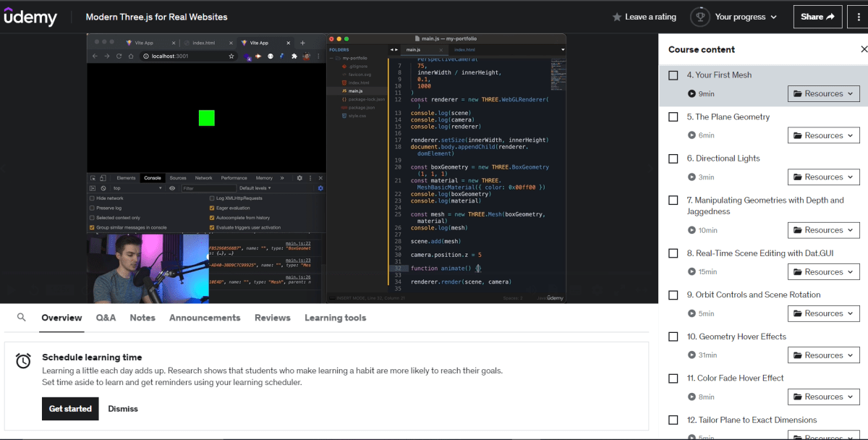The image size is (868, 440).
Task: Click the star icon beside Leave a rating
Action: (x=616, y=17)
